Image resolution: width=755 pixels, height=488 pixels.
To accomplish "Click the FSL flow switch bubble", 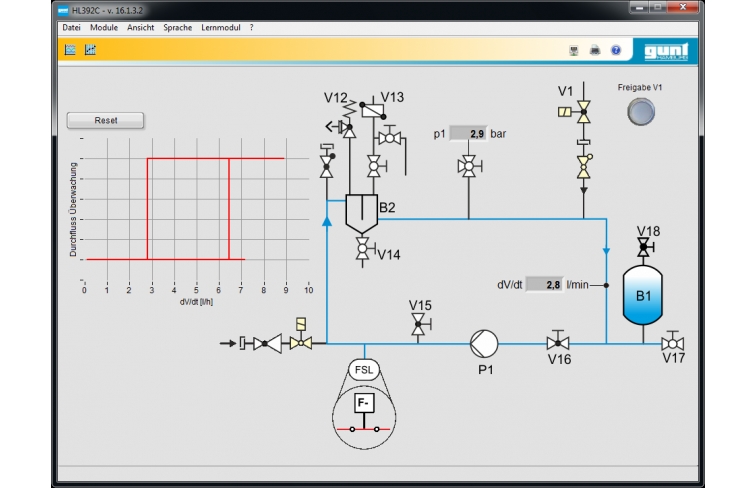I will click(364, 370).
